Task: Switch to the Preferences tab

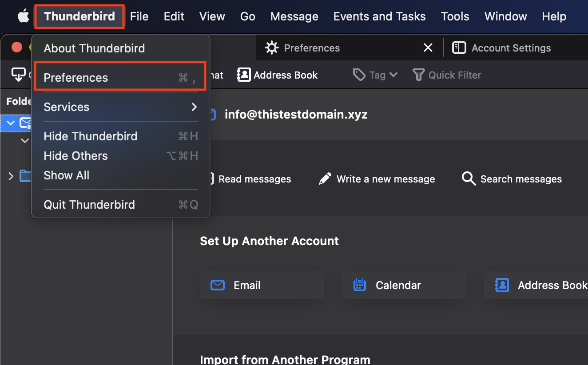Action: [349, 48]
